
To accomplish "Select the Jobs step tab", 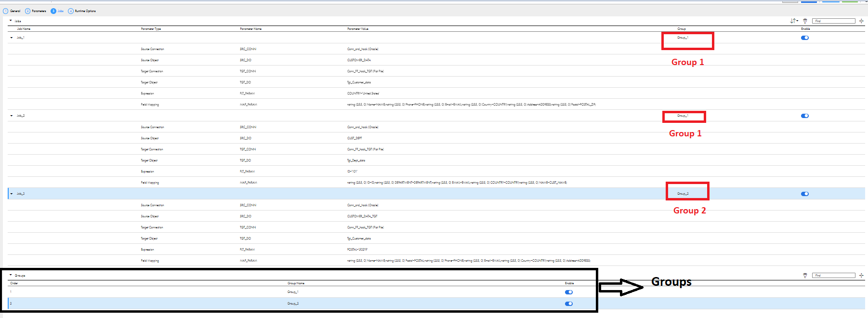I will point(57,11).
